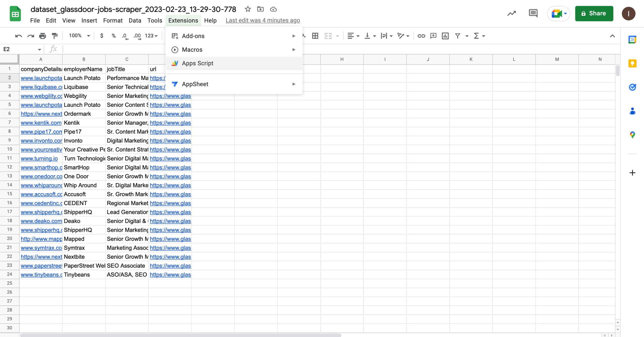Open Google Calendar side panel icon
Viewport: 644px width, 337px height.
coord(632,39)
